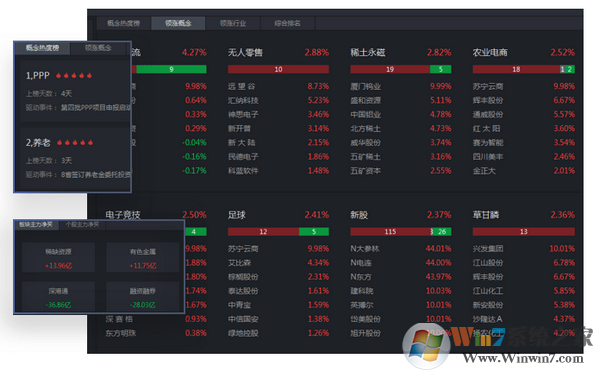The height and width of the screenshot is (372, 600).
Task: Select the 中国铝业 stock row
Action: click(401, 114)
